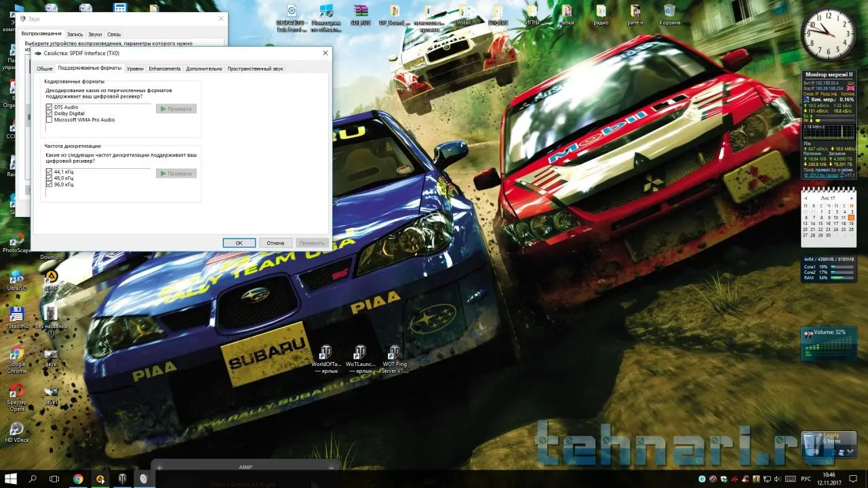
Task: Open Task View on the taskbar
Action: point(55,479)
